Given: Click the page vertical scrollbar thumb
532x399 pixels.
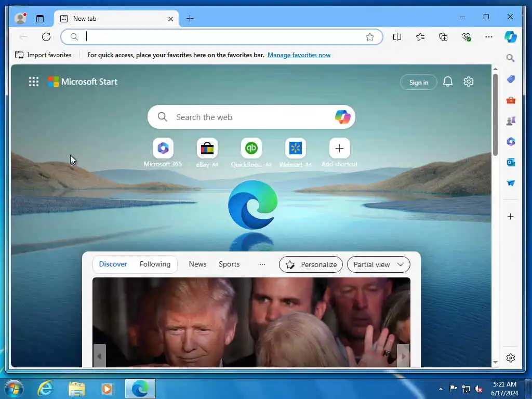Looking at the screenshot, I should pyautogui.click(x=495, y=115).
